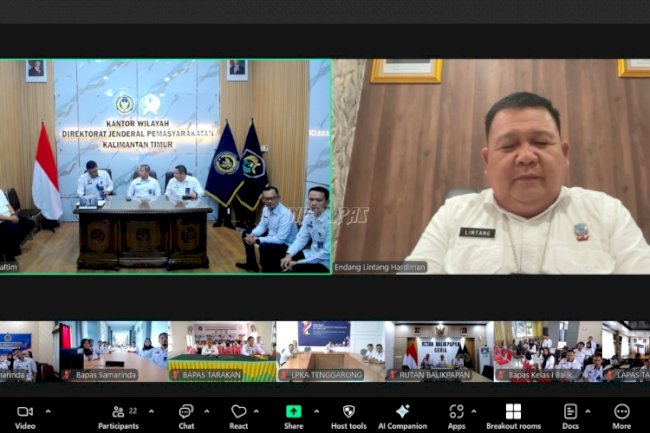Click the green Share screen button
This screenshot has width=650, height=433.
pos(293,411)
